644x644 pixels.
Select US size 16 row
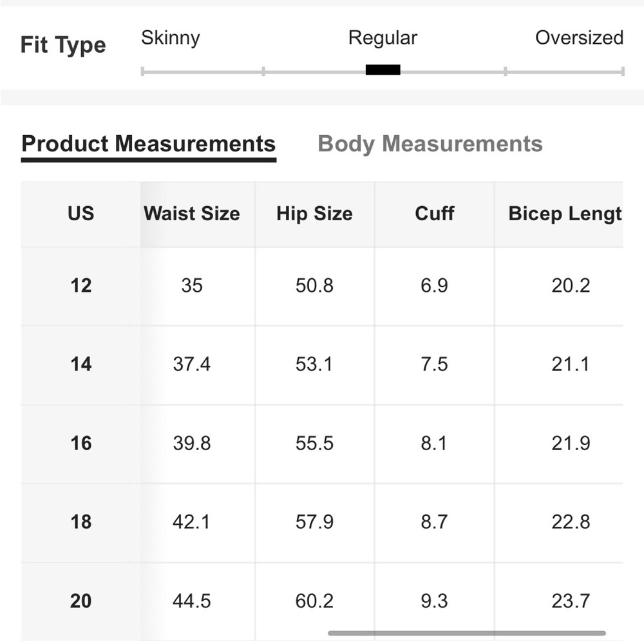322,444
